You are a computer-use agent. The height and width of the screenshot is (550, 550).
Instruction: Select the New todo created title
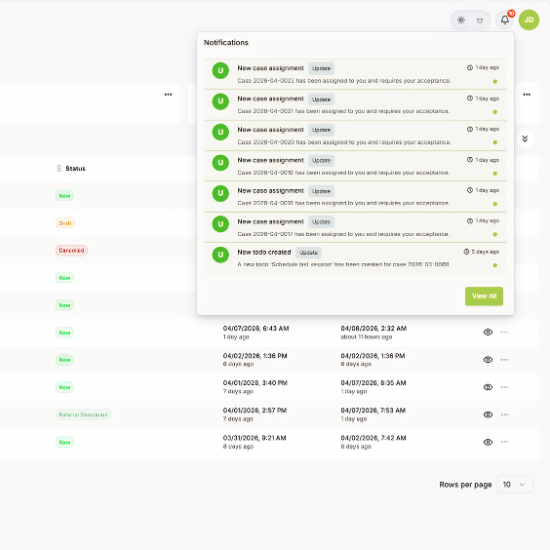pos(264,252)
